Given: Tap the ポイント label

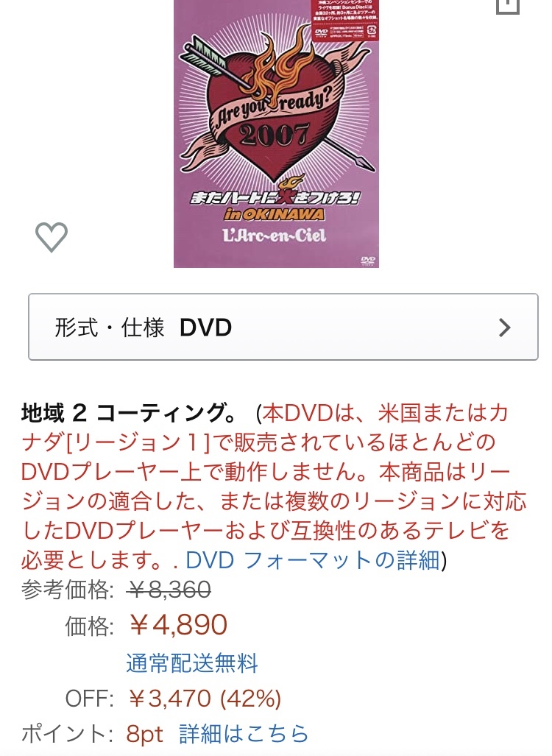Looking at the screenshot, I should 67,735.
